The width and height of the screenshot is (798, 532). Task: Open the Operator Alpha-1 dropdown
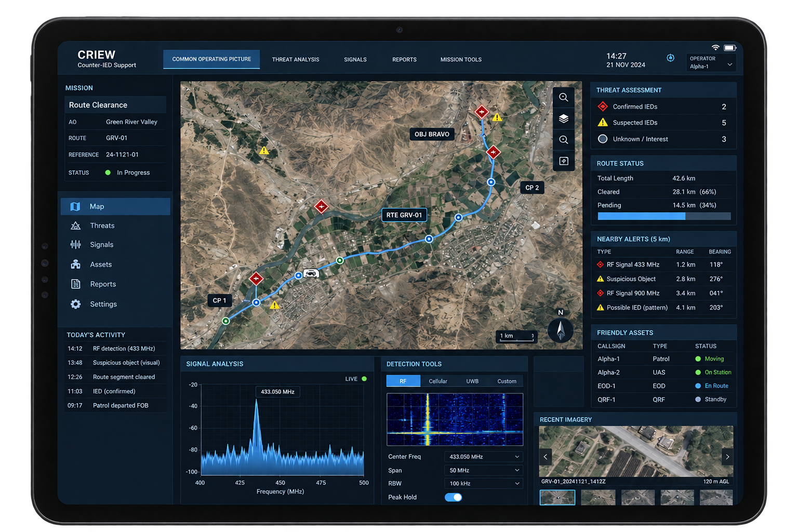coord(711,62)
